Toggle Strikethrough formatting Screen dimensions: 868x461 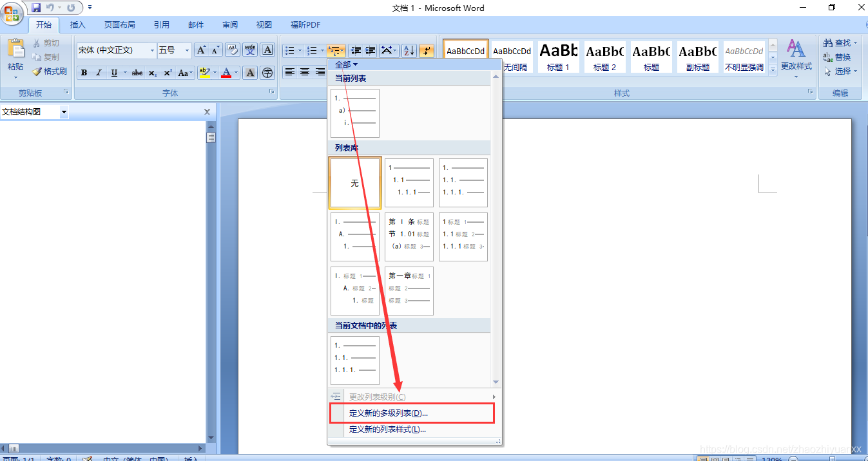pos(137,73)
